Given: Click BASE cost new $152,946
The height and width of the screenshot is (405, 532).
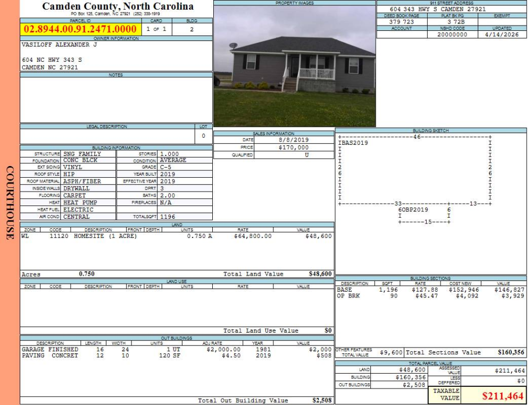Looking at the screenshot, I should pyautogui.click(x=464, y=290).
